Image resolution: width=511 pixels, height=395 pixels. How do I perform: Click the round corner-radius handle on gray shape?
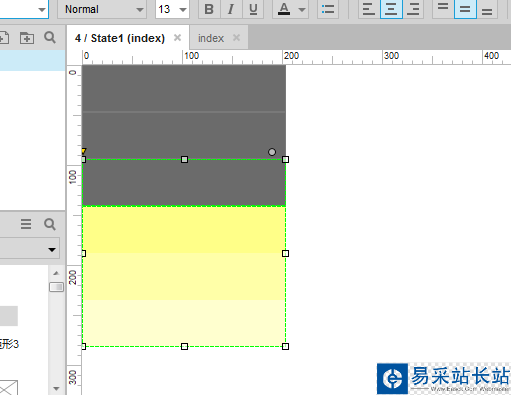(272, 152)
